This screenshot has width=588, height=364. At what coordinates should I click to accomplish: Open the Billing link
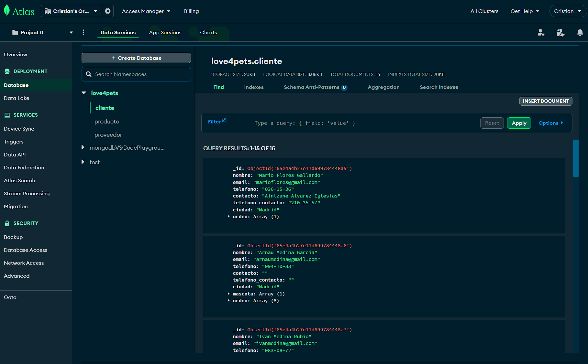(191, 11)
